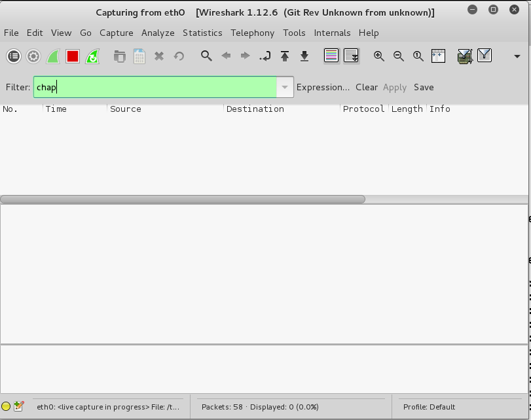
Task: Edit capture file comment icon
Action: coord(19,406)
